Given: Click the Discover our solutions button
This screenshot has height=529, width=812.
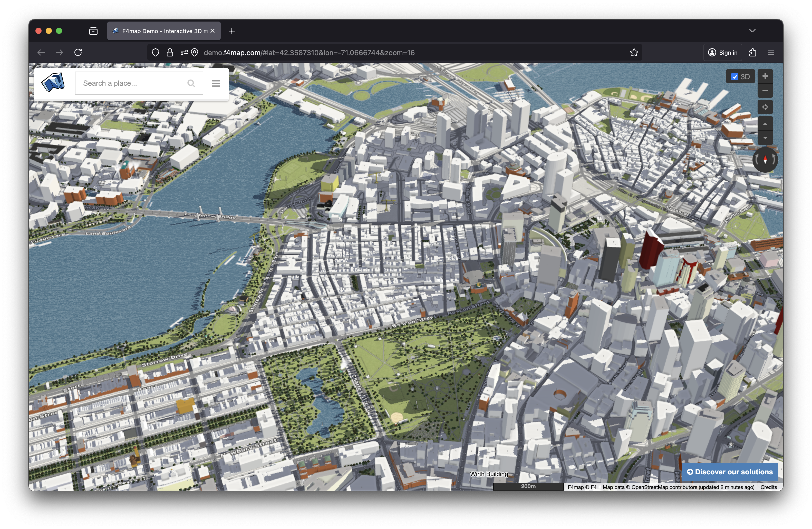Looking at the screenshot, I should [x=730, y=472].
